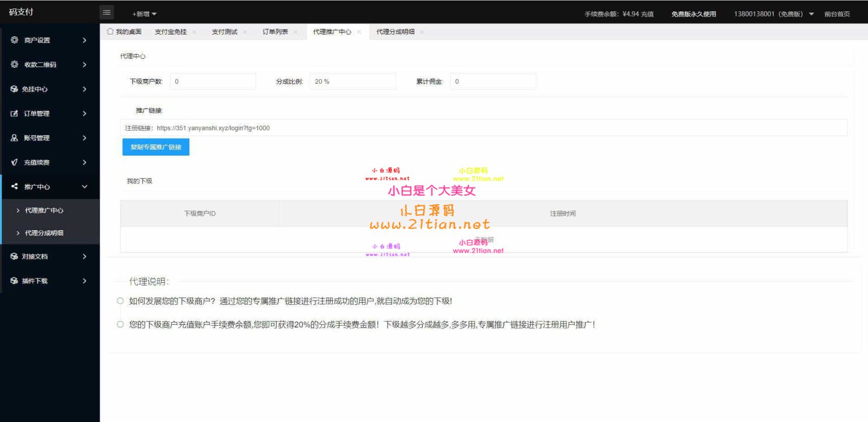Click the 如何发展您的下级商户 explanation line
Viewport: 868px width, 422px height.
coord(290,301)
